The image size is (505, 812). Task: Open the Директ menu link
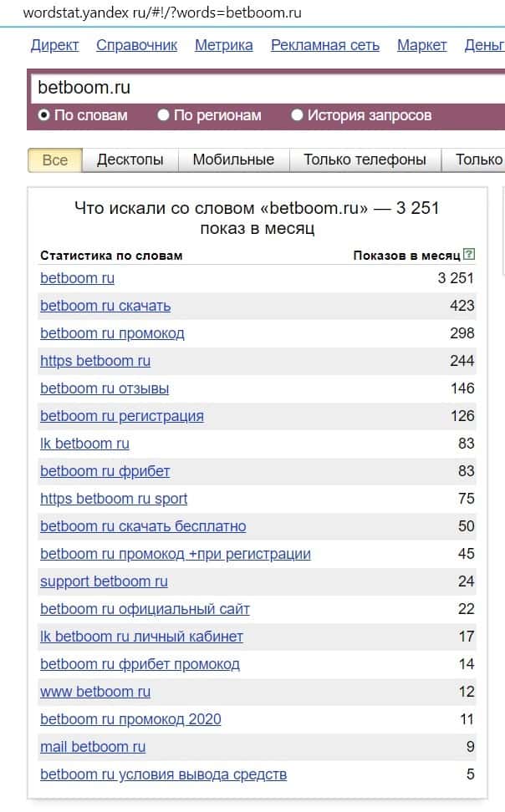pyautogui.click(x=54, y=45)
